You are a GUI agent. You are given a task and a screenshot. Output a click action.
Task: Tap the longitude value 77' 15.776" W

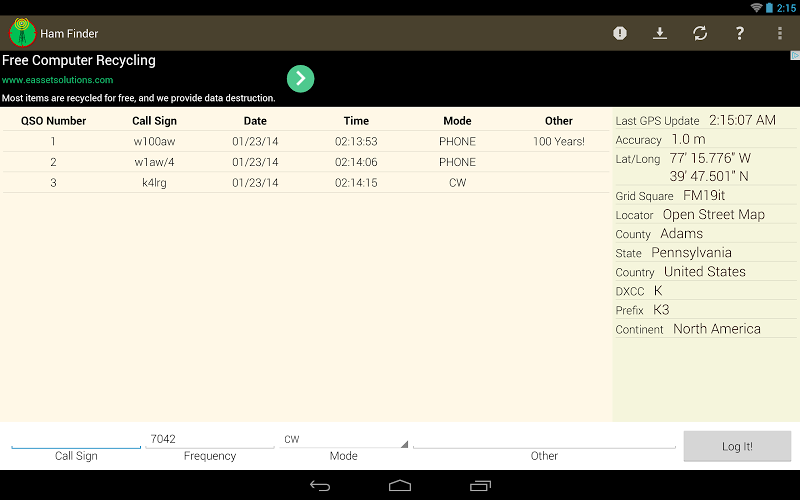pyautogui.click(x=710, y=158)
